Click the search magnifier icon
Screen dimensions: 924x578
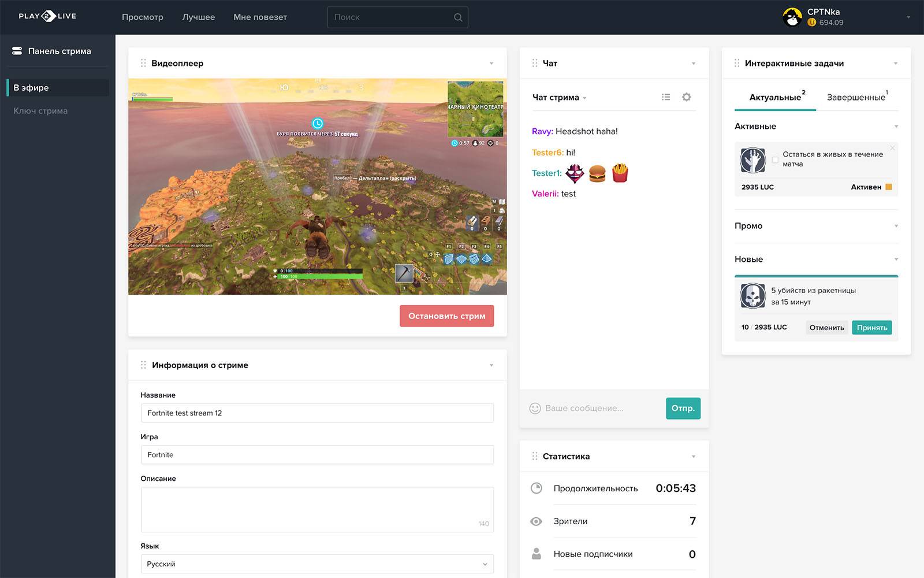tap(458, 17)
